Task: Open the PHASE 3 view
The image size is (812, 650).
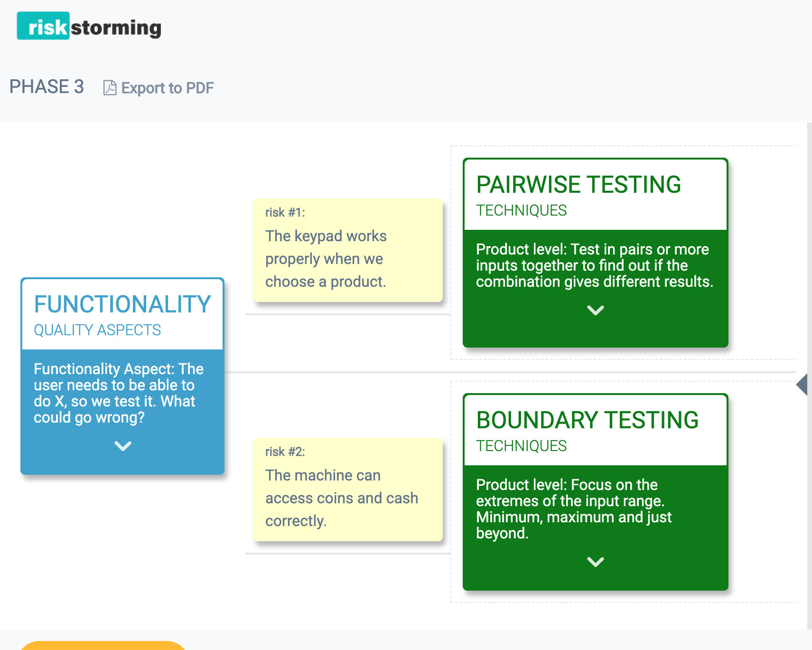Action: 47,87
